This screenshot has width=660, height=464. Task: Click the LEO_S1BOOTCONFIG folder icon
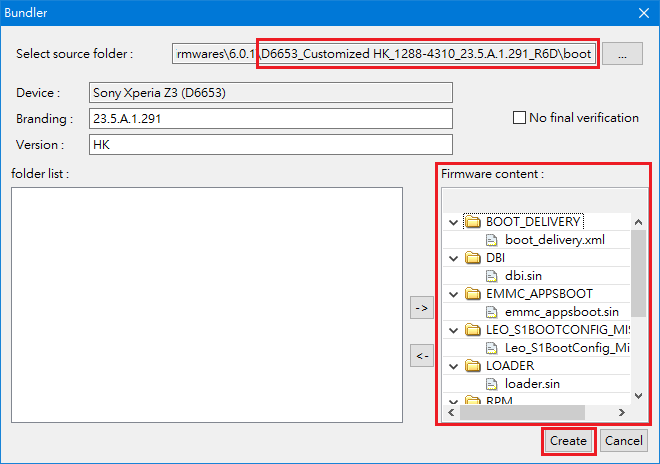pyautogui.click(x=473, y=330)
